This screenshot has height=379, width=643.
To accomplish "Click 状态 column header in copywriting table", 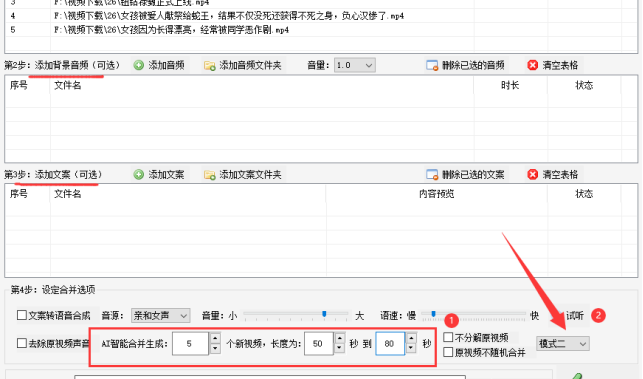I will (x=584, y=194).
